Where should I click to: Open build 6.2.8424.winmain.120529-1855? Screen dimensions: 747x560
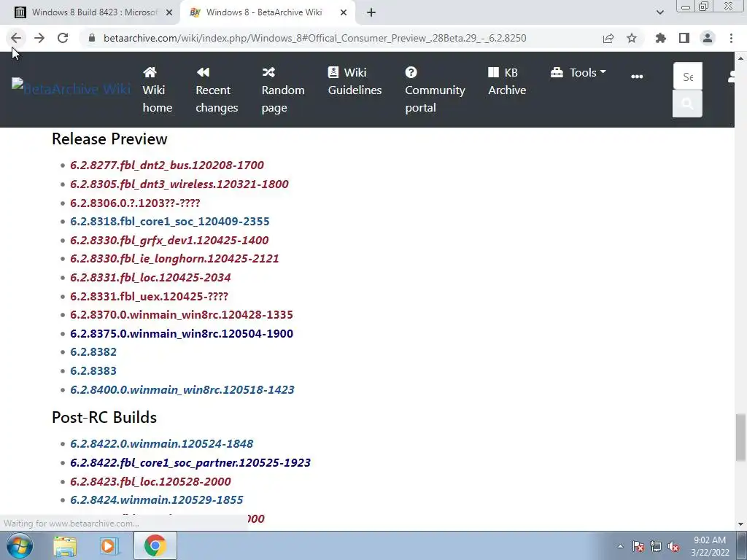pos(156,500)
